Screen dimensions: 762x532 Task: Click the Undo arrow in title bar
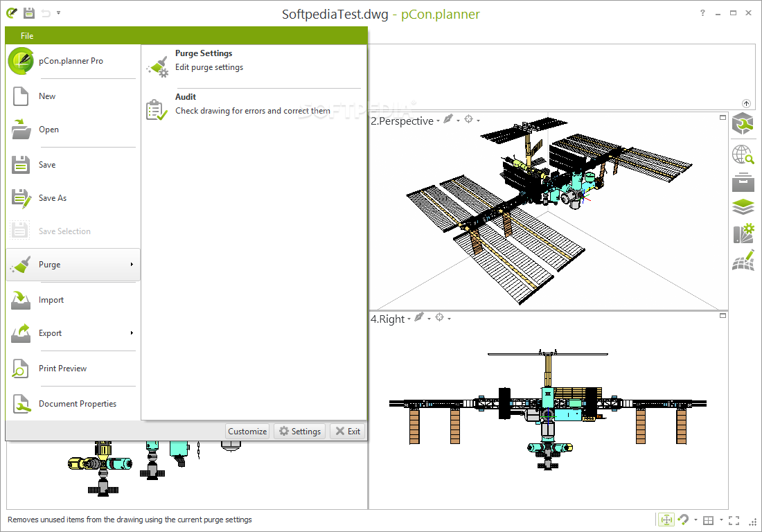coord(46,13)
